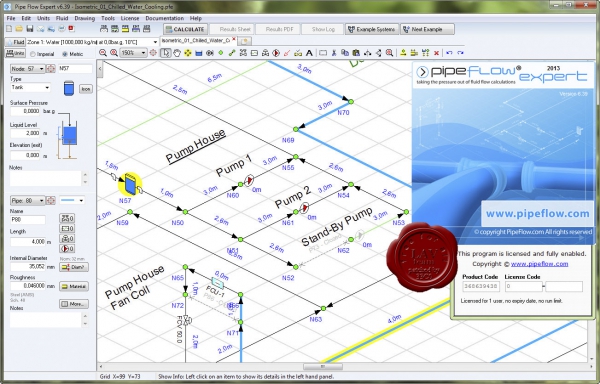The width and height of the screenshot is (600, 384).
Task: Click the zoom out magnifier icon
Action: tap(103, 53)
